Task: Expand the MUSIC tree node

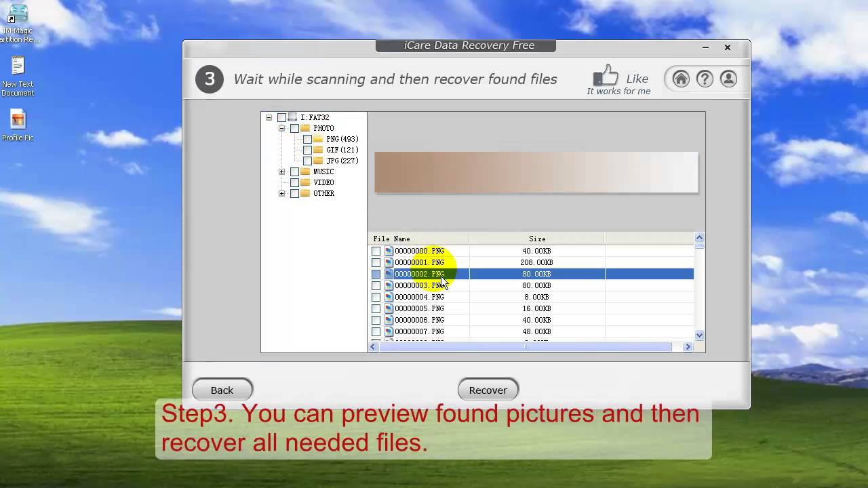Action: click(x=281, y=171)
